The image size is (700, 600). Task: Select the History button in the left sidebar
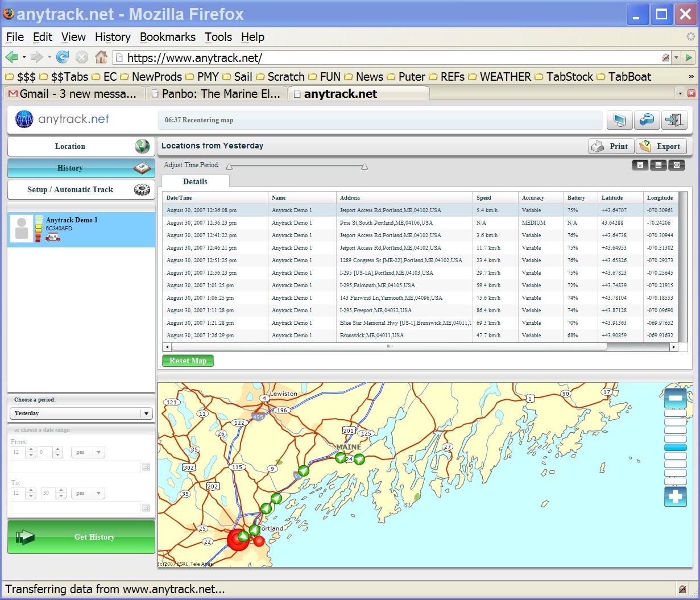81,168
